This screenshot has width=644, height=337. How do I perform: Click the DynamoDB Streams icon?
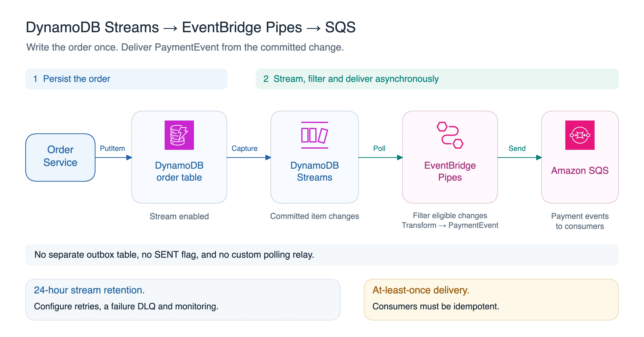(x=314, y=135)
